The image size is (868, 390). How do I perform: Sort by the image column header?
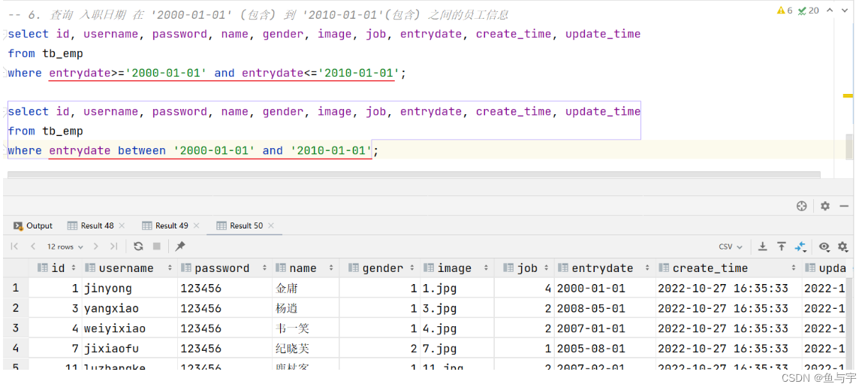coord(457,268)
